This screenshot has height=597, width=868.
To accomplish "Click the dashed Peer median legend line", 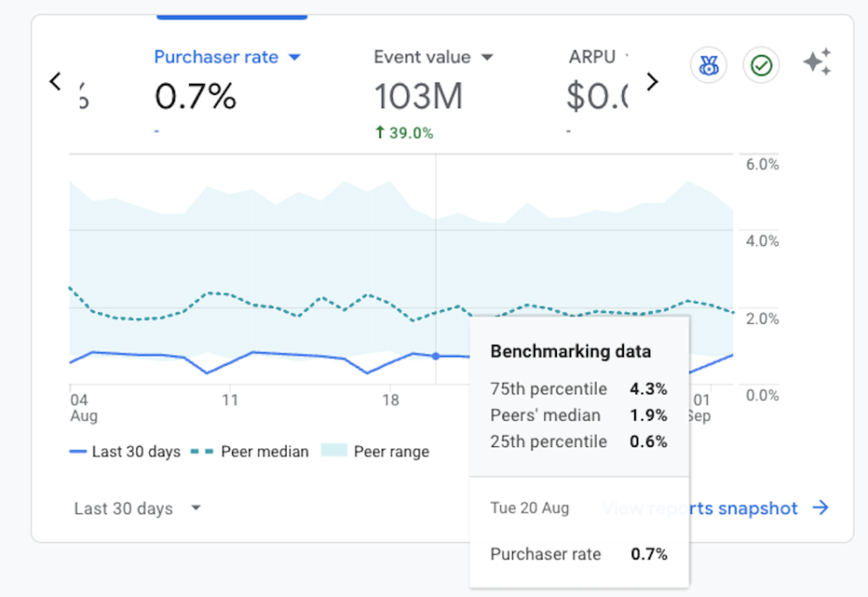I will [x=201, y=452].
